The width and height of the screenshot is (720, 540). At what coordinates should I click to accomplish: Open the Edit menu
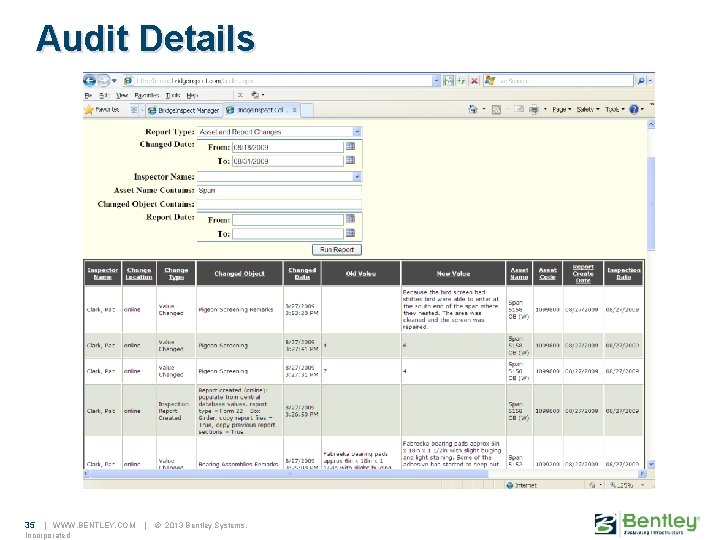104,96
